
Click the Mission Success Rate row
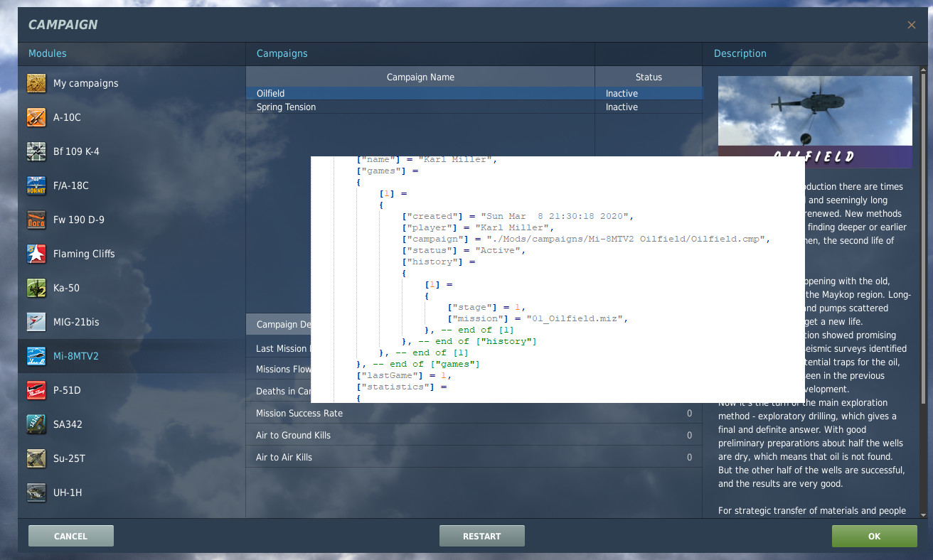pyautogui.click(x=474, y=414)
